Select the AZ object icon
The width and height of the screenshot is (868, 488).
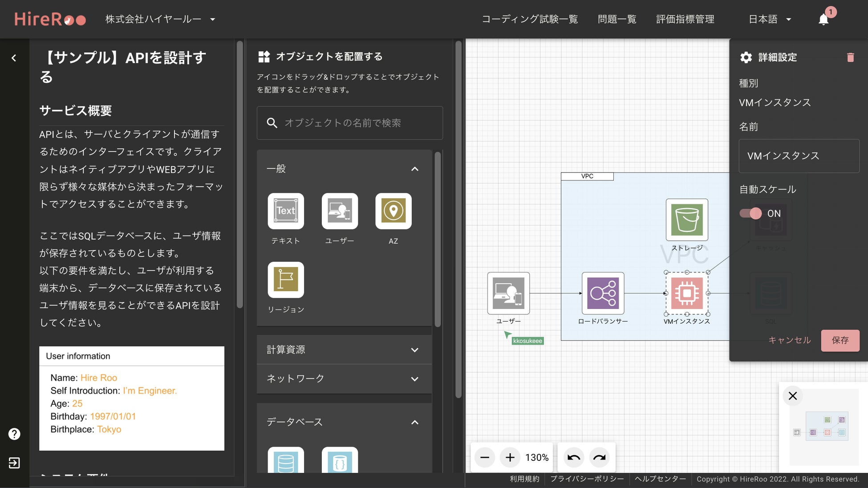[x=393, y=211]
